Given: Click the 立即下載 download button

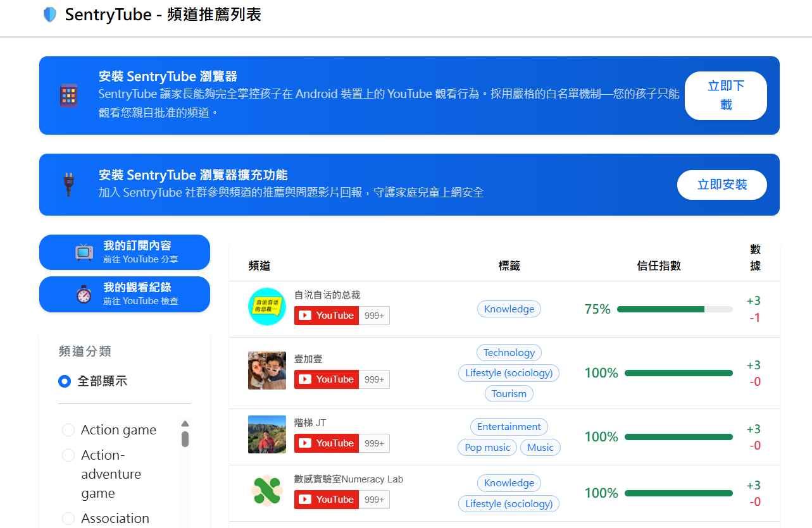Looking at the screenshot, I should [x=726, y=95].
